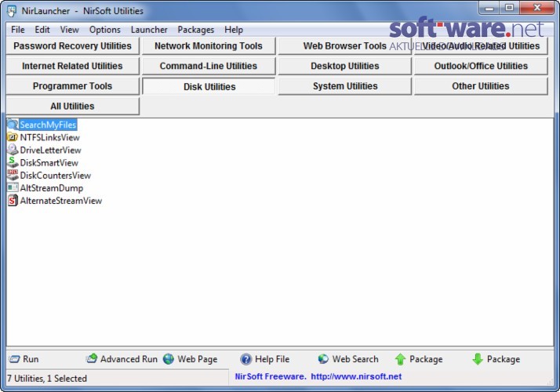Switch to Outlook/Office Utilities category
Viewport: 560px width, 392px height.
[x=481, y=66]
